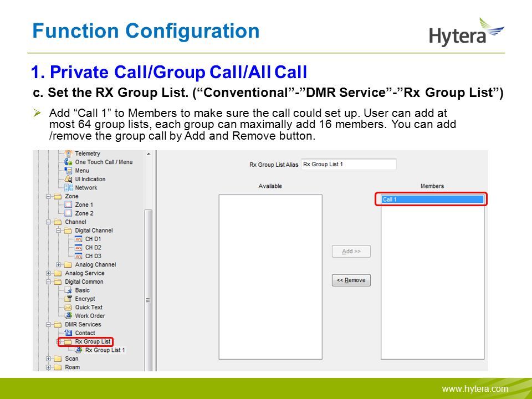532x399 pixels.
Task: Click the Menu tree item icon
Action: [x=68, y=171]
